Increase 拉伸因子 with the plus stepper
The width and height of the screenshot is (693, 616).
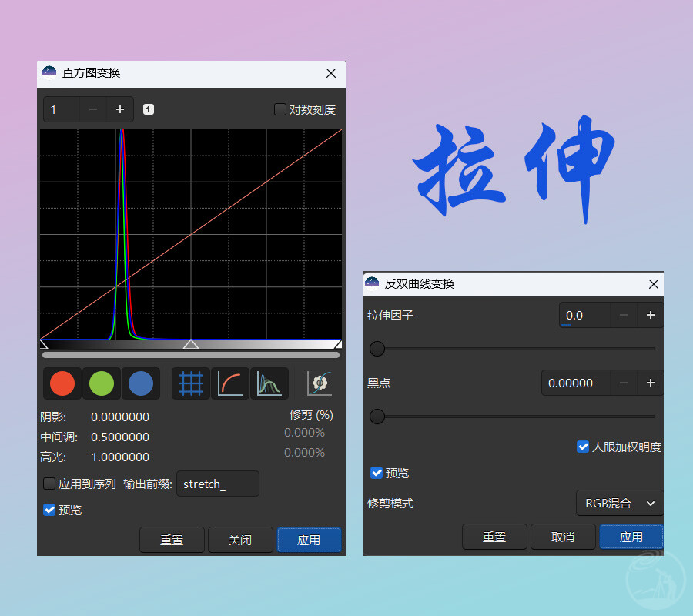pyautogui.click(x=650, y=315)
